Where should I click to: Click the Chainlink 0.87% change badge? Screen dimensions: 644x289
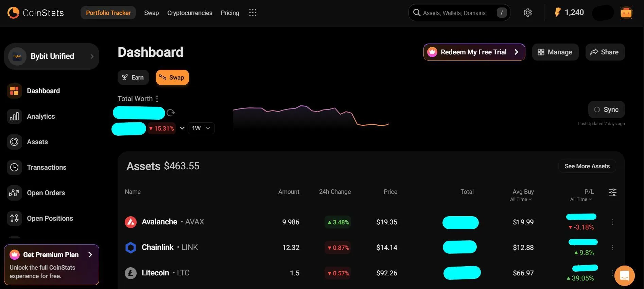coord(338,248)
